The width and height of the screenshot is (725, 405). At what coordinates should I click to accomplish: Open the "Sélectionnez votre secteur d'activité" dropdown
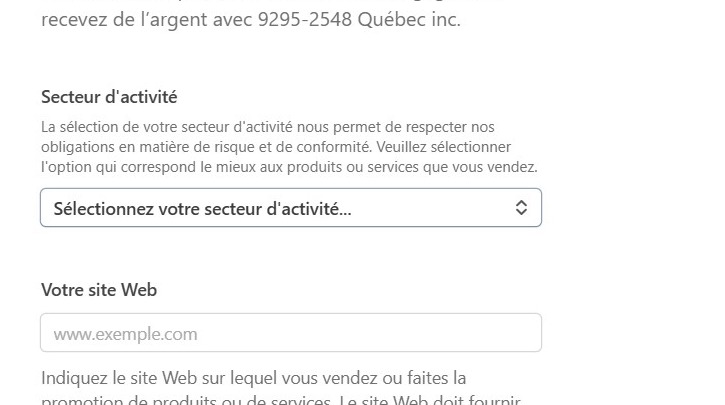coord(290,208)
